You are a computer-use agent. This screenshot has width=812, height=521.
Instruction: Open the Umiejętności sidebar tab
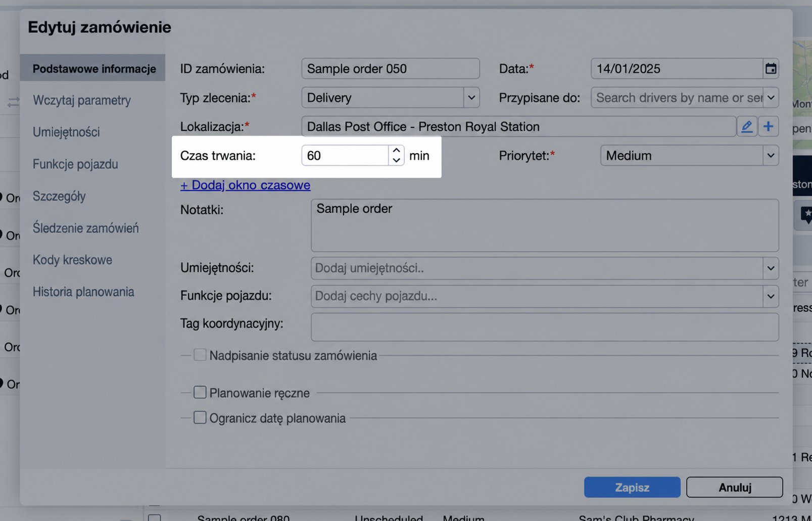[x=66, y=132]
